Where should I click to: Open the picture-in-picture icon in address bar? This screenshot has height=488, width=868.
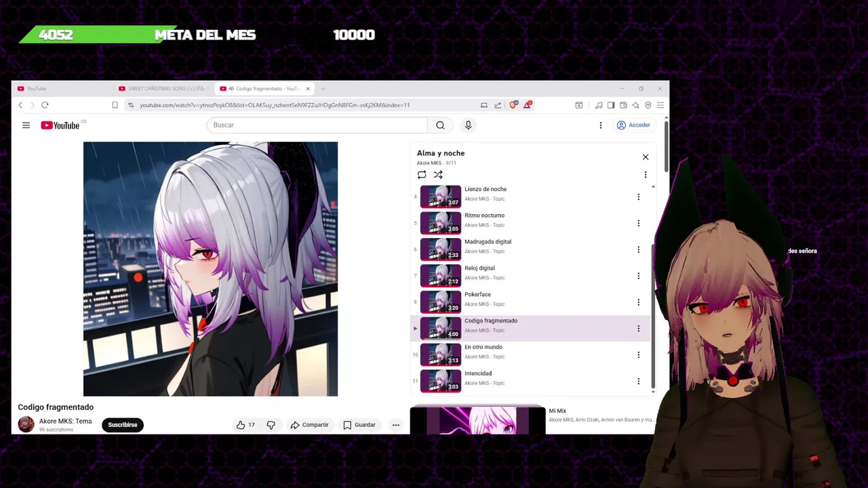[484, 105]
